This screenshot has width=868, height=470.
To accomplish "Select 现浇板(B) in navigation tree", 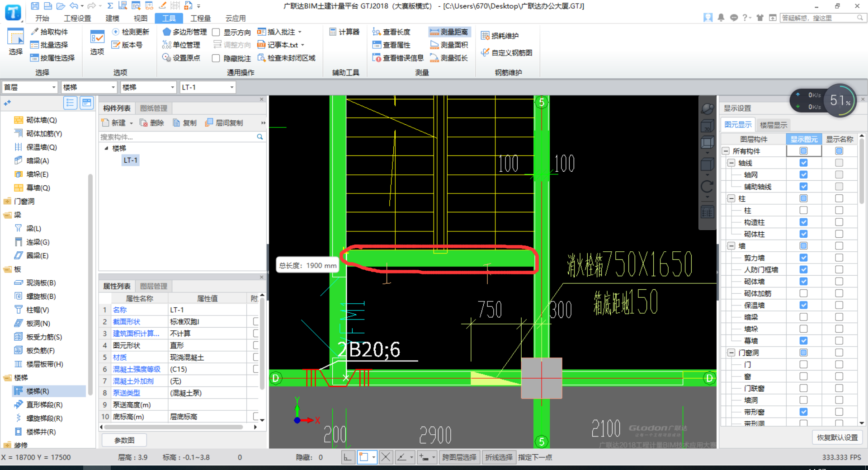I will (x=36, y=283).
